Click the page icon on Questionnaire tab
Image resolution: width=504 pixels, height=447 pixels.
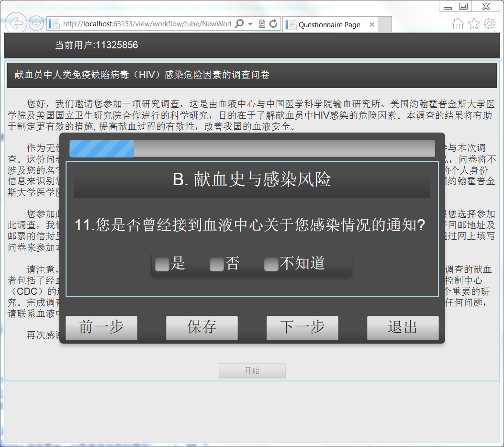pyautogui.click(x=291, y=24)
